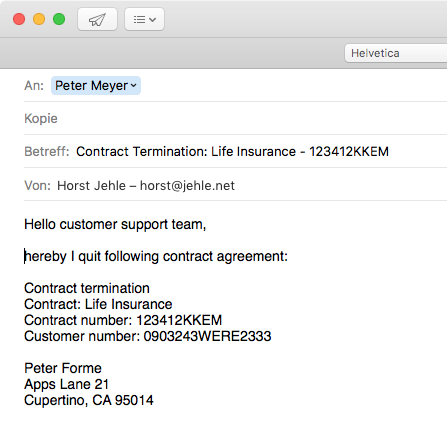Screen dimensions: 447x427
Task: Open the Helvetica font selector
Action: (396, 53)
